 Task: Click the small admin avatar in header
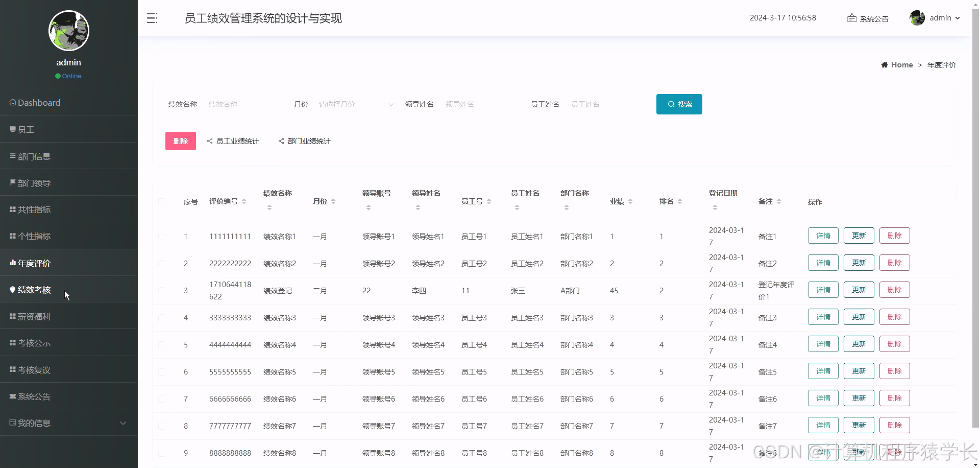tap(917, 18)
